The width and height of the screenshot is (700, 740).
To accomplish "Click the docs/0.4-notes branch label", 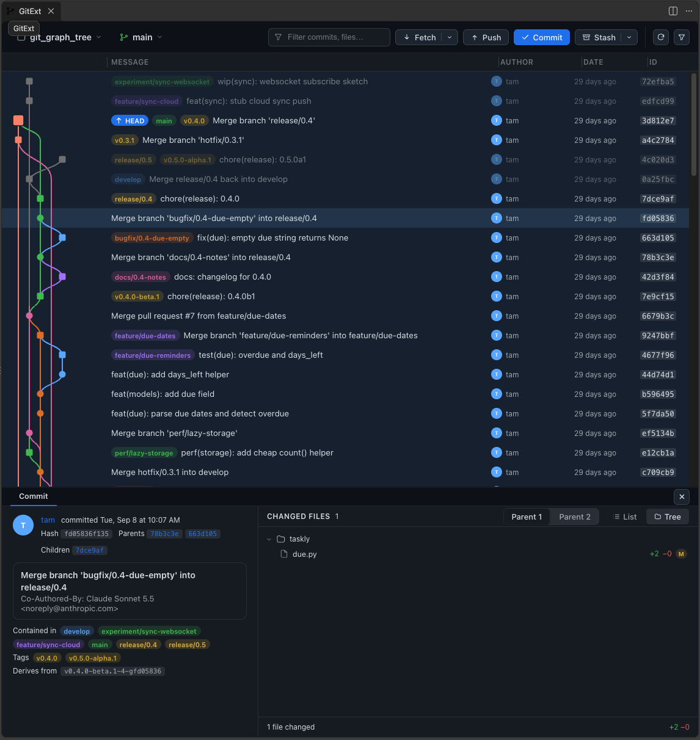I will [x=140, y=277].
